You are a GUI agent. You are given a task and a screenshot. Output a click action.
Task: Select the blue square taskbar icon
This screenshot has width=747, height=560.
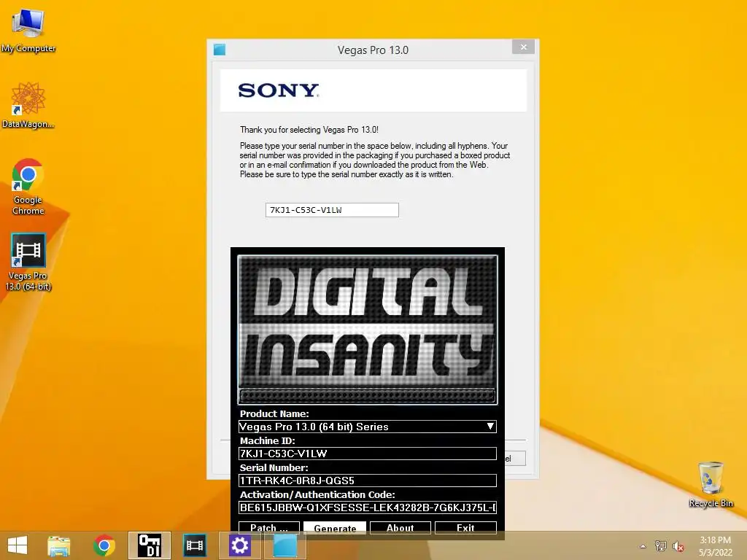tap(285, 545)
